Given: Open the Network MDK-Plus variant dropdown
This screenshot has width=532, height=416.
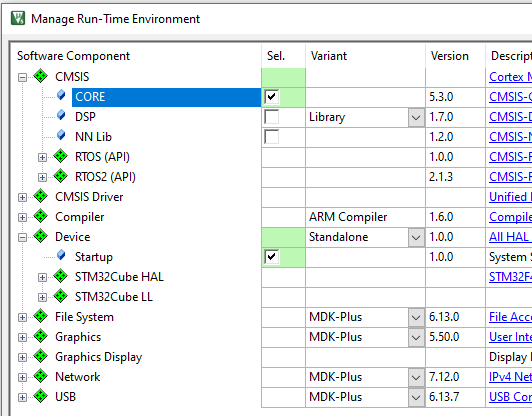Looking at the screenshot, I should coord(416,378).
